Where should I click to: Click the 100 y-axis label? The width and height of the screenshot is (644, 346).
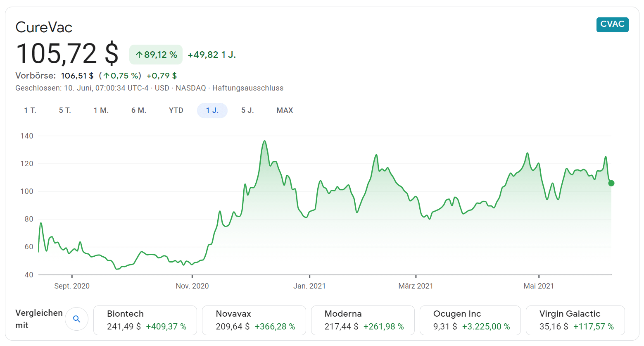(x=27, y=191)
